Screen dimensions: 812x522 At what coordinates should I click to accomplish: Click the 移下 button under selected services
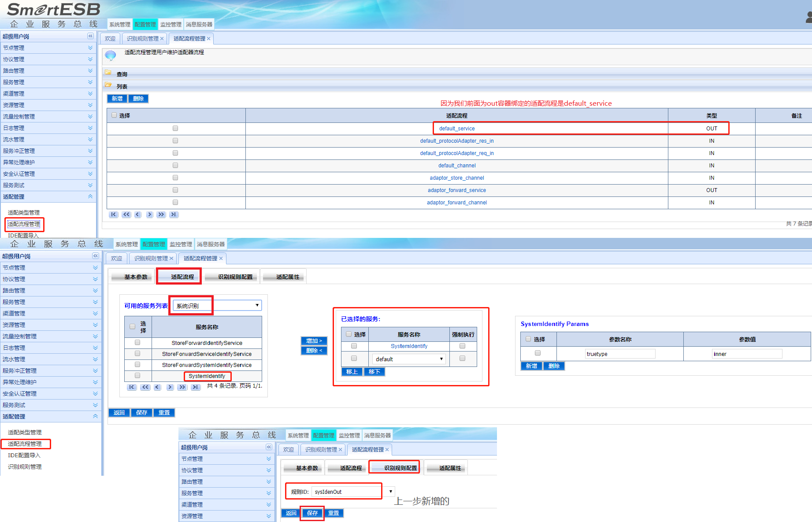click(374, 372)
